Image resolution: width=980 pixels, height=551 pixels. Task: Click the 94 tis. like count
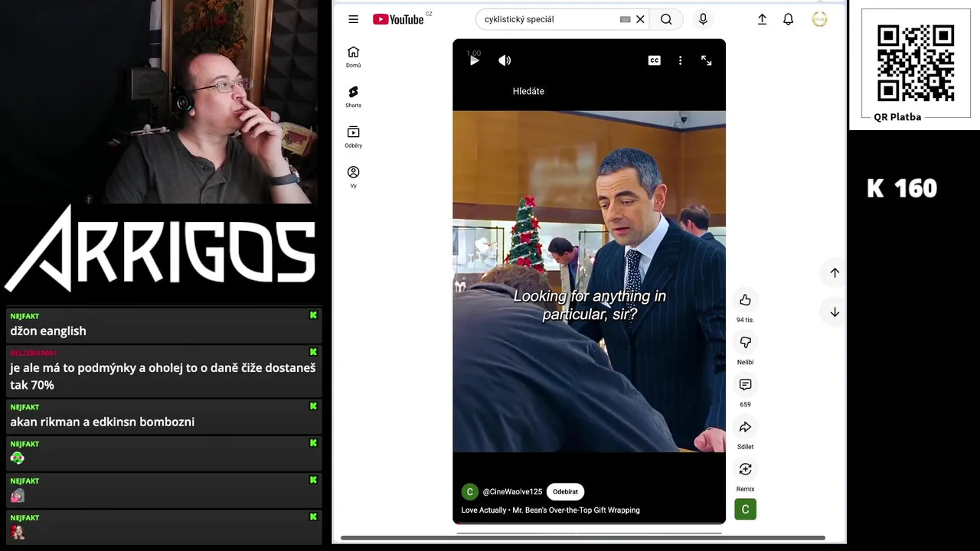click(745, 320)
